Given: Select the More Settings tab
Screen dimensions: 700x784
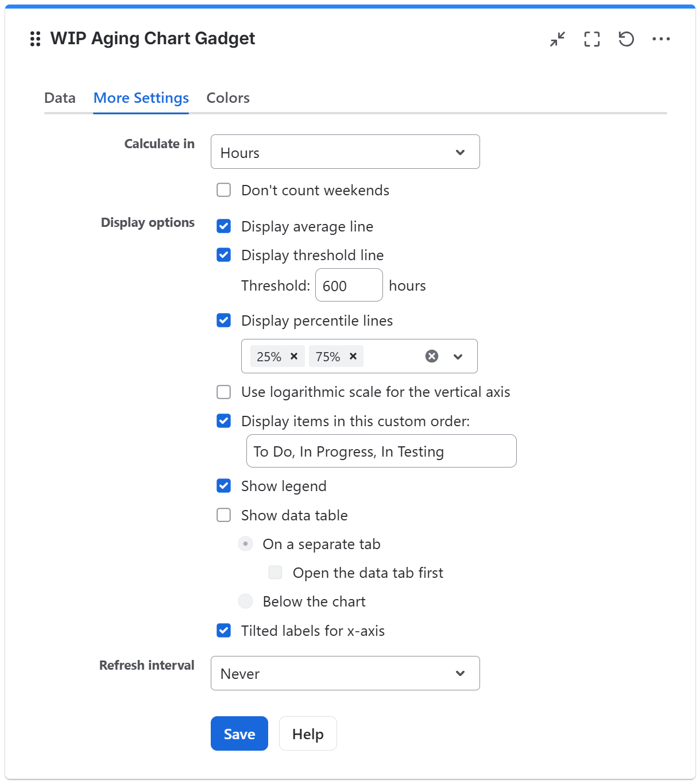Looking at the screenshot, I should pos(141,98).
